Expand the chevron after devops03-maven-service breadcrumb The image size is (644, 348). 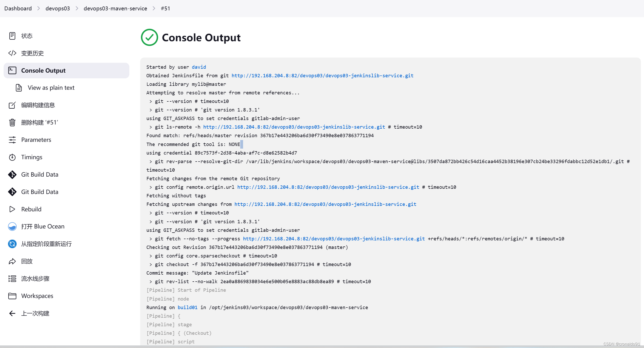pyautogui.click(x=154, y=8)
